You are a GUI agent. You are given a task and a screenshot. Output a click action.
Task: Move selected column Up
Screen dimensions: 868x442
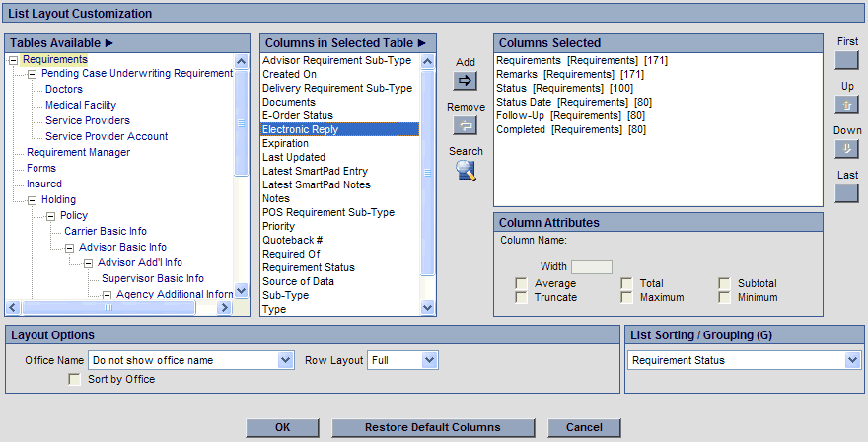tap(846, 105)
